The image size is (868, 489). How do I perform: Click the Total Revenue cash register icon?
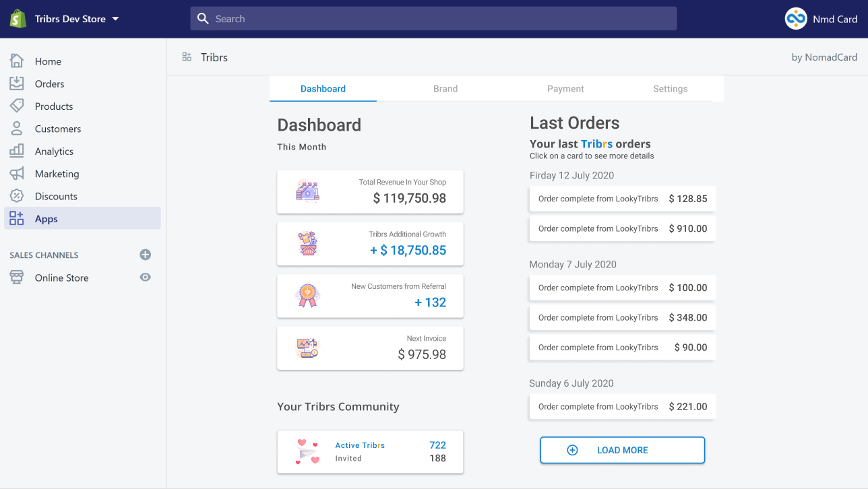tap(307, 192)
